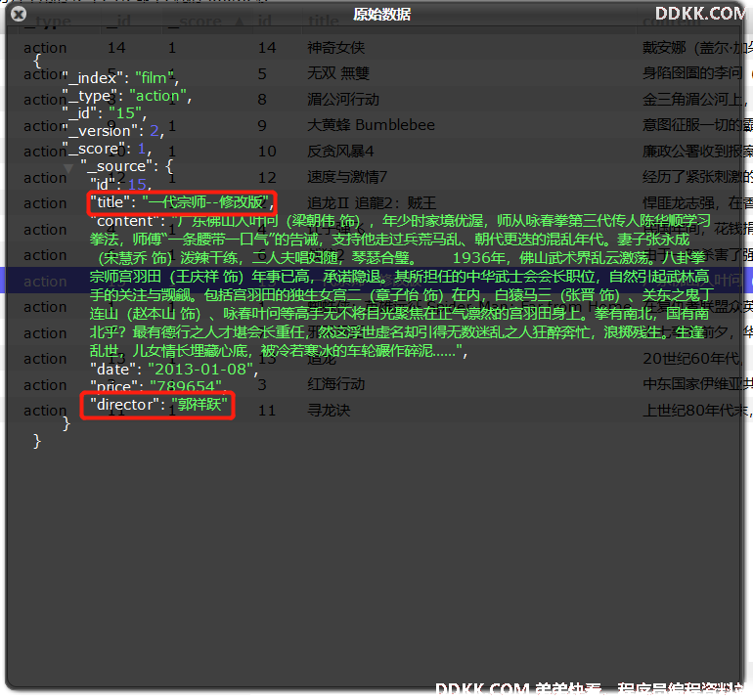Click the 戴安娜 content cell in the table

coord(696,48)
